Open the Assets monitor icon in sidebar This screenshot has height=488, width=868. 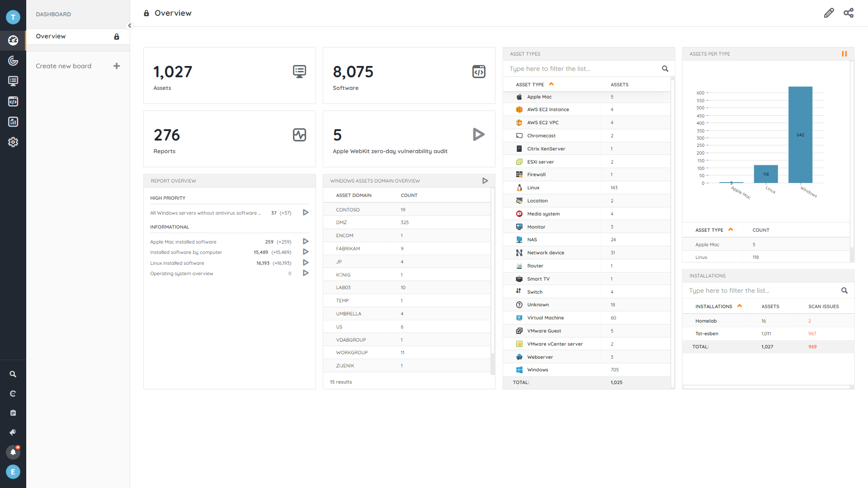click(x=13, y=81)
